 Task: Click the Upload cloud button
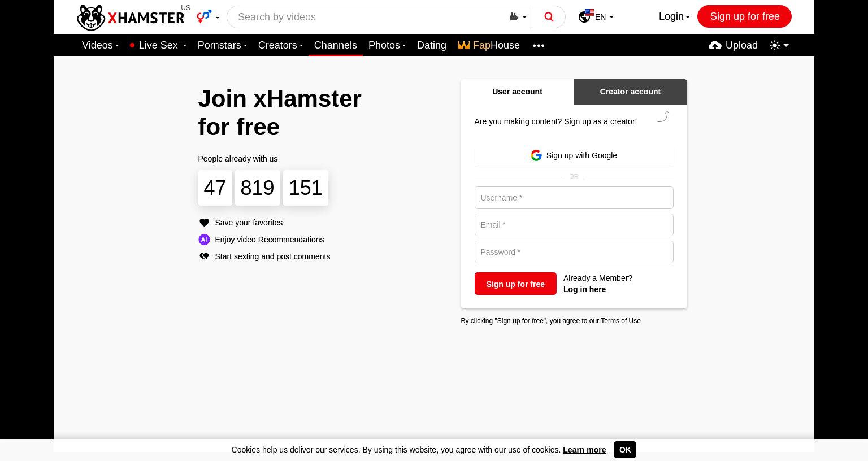pyautogui.click(x=733, y=45)
